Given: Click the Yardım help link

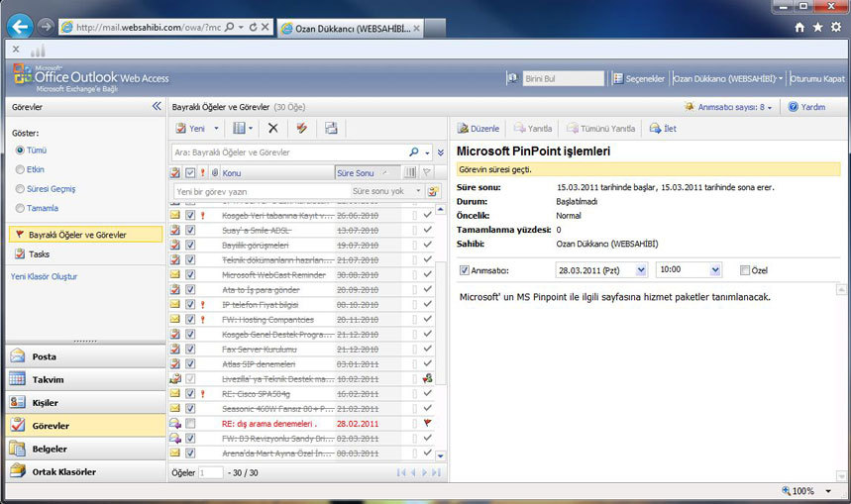Looking at the screenshot, I should [x=807, y=107].
